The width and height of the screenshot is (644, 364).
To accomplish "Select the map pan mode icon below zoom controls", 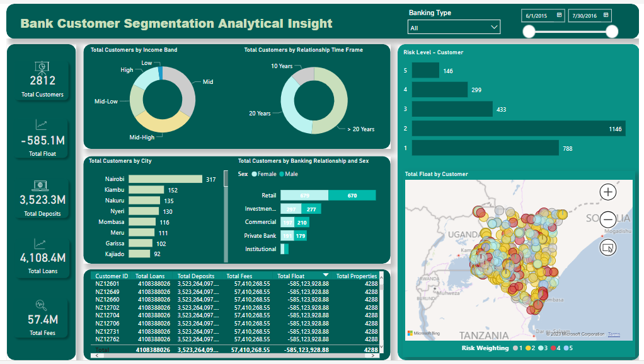I will [x=607, y=247].
